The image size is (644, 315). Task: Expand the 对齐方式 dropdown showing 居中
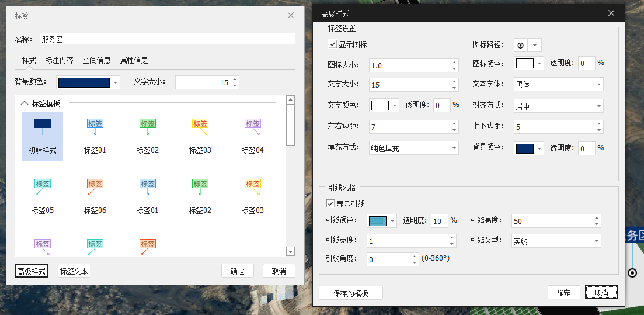[x=558, y=107]
